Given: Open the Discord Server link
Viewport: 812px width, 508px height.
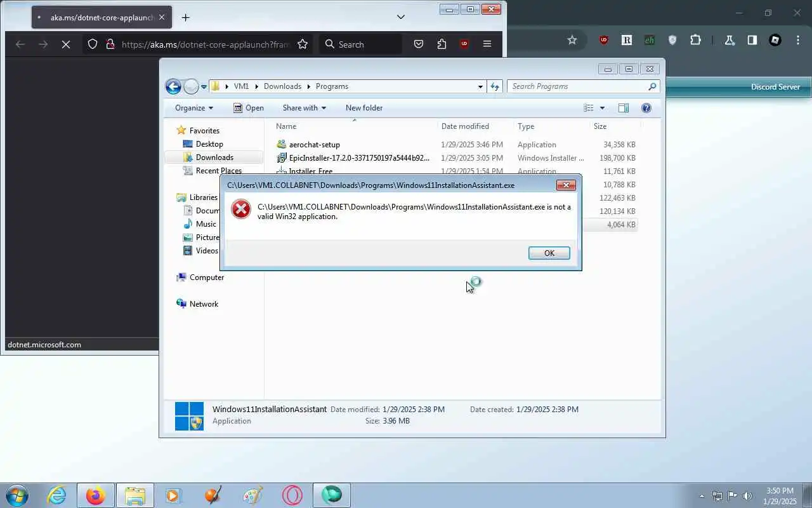Looking at the screenshot, I should coord(775,87).
